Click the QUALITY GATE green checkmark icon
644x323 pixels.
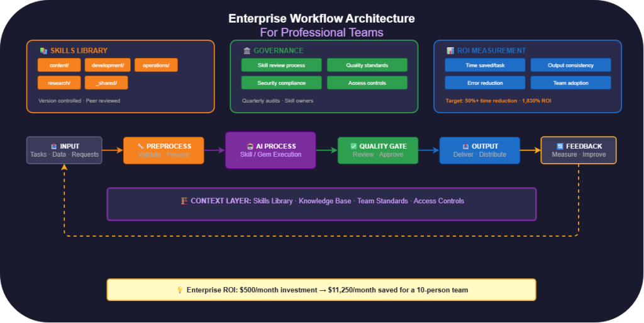coord(353,146)
